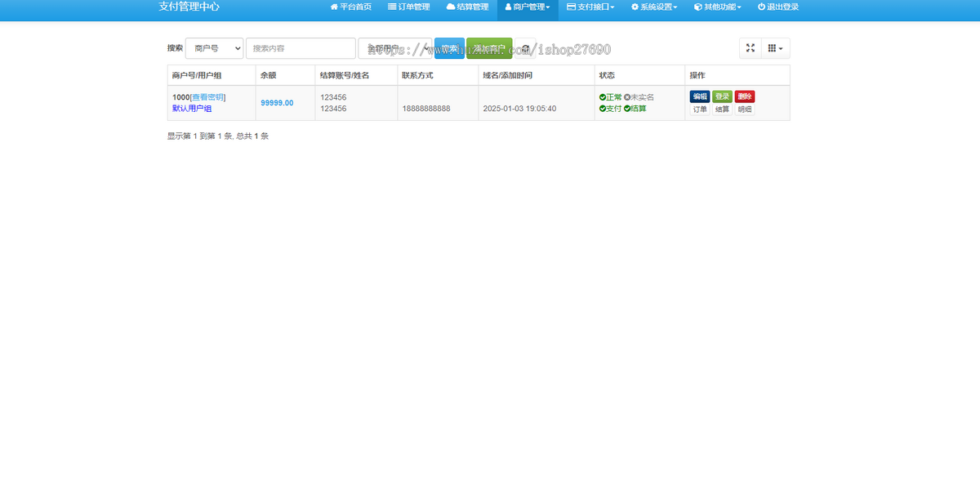Open 平台首页 in the navigation bar
Viewport: 980px width, 501px height.
pyautogui.click(x=351, y=7)
